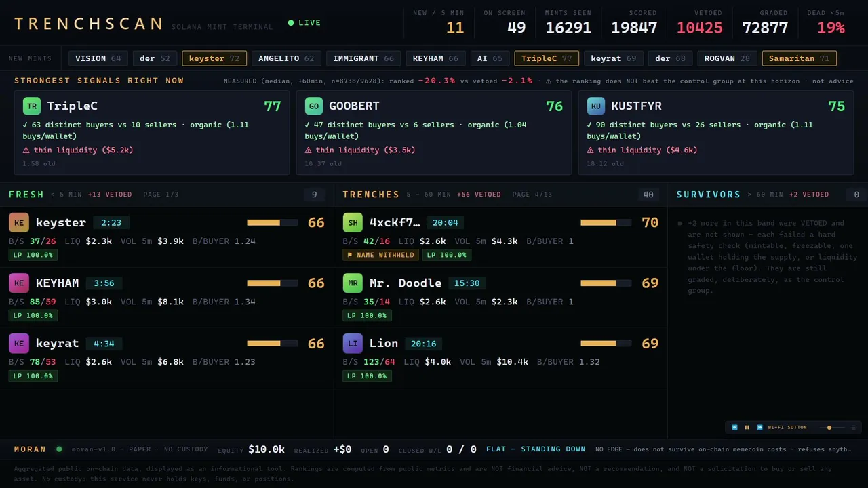The image size is (868, 488).
Task: Skip to previous track in mini player
Action: [x=734, y=428]
